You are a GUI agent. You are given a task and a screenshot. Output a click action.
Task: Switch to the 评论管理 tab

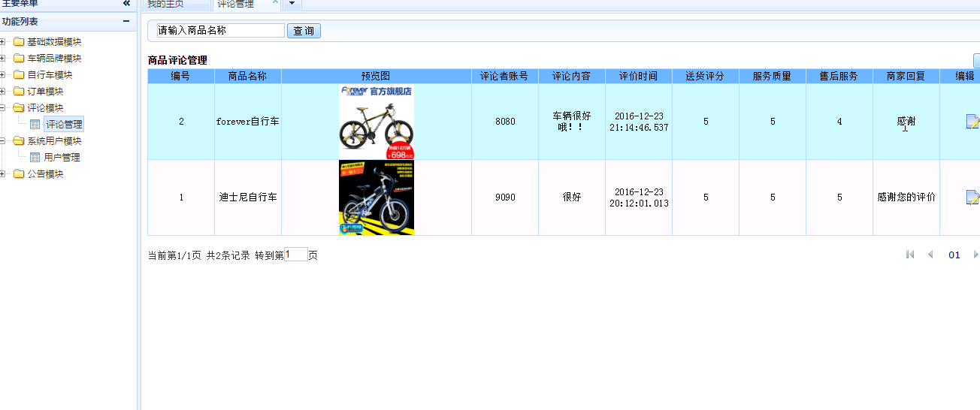tap(236, 4)
